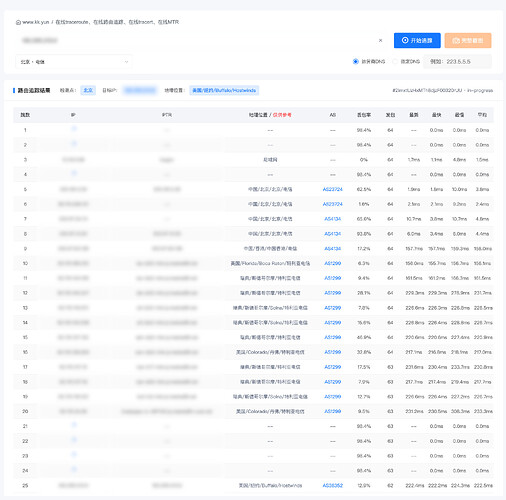Open the AS4134 link in hop 7 row

click(332, 219)
